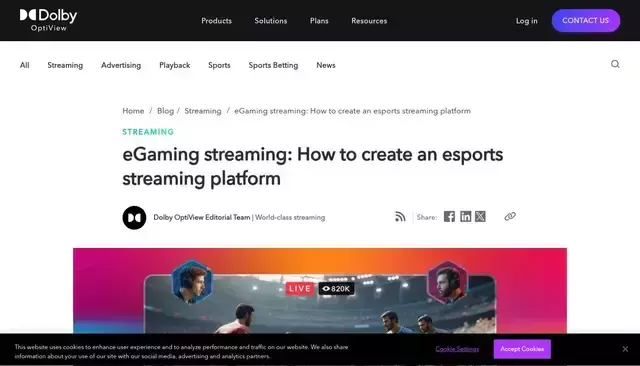This screenshot has width=640, height=366.
Task: Dismiss the cookie banner with X
Action: 625,349
